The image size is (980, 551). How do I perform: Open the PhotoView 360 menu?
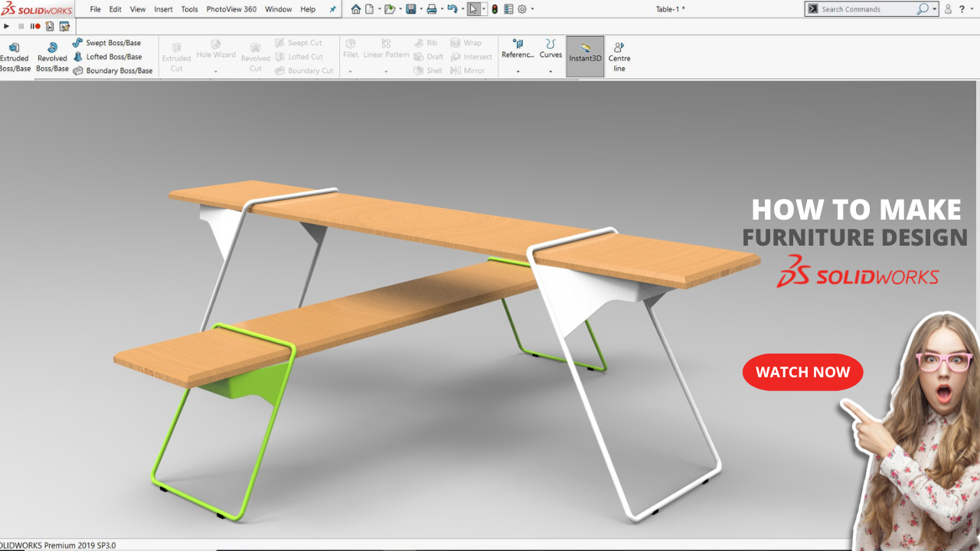tap(231, 9)
